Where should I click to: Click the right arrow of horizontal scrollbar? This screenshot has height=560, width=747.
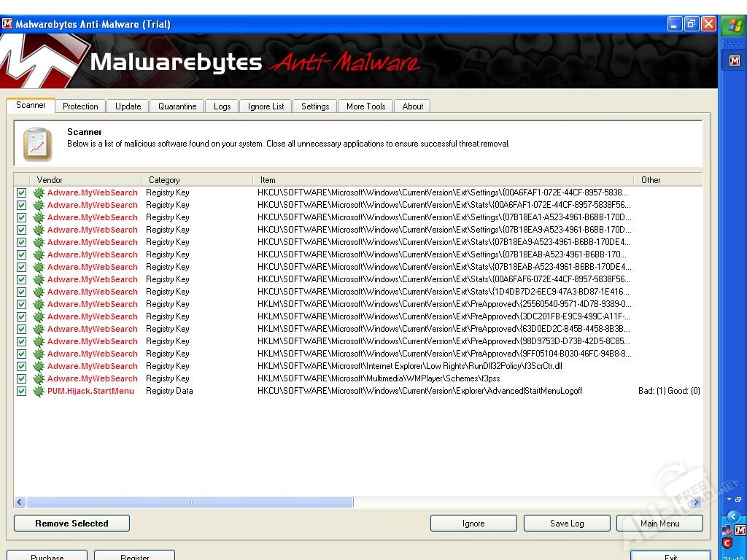(696, 502)
